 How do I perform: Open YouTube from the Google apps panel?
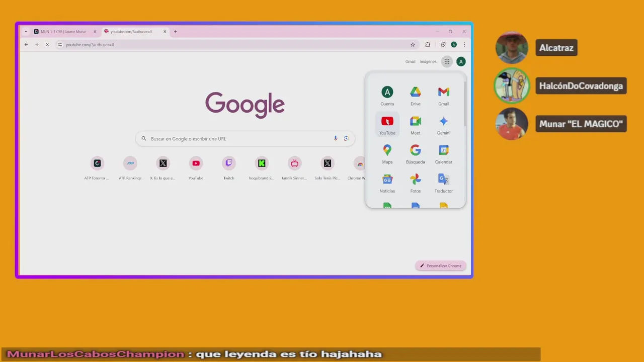coord(387,125)
